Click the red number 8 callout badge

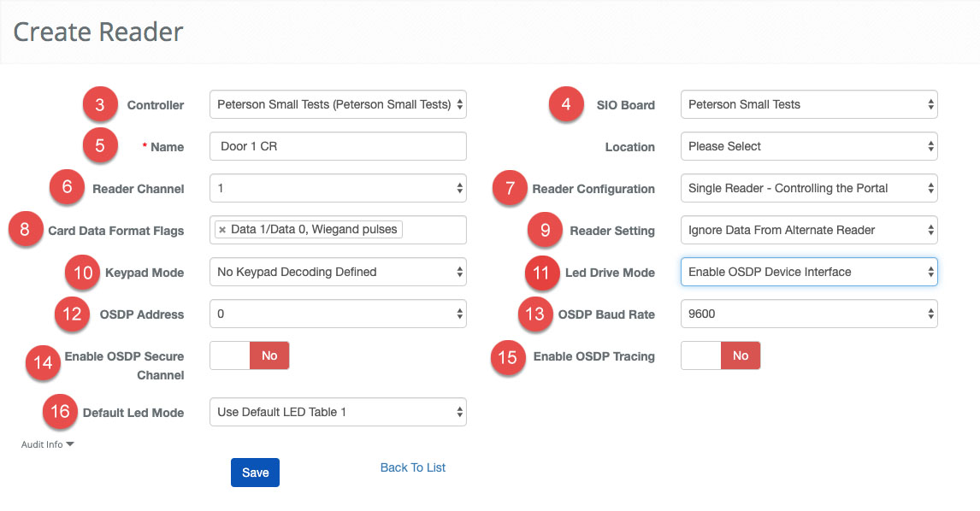tap(26, 231)
